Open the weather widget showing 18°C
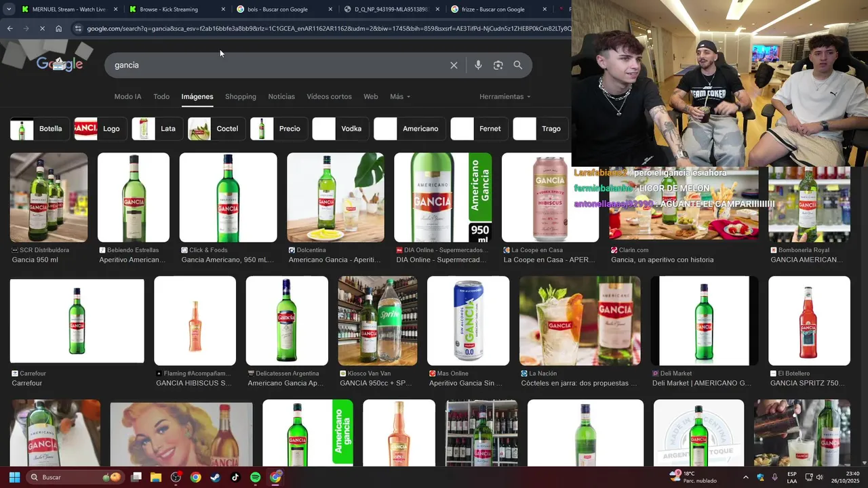Viewport: 868px width, 488px height. (693, 477)
